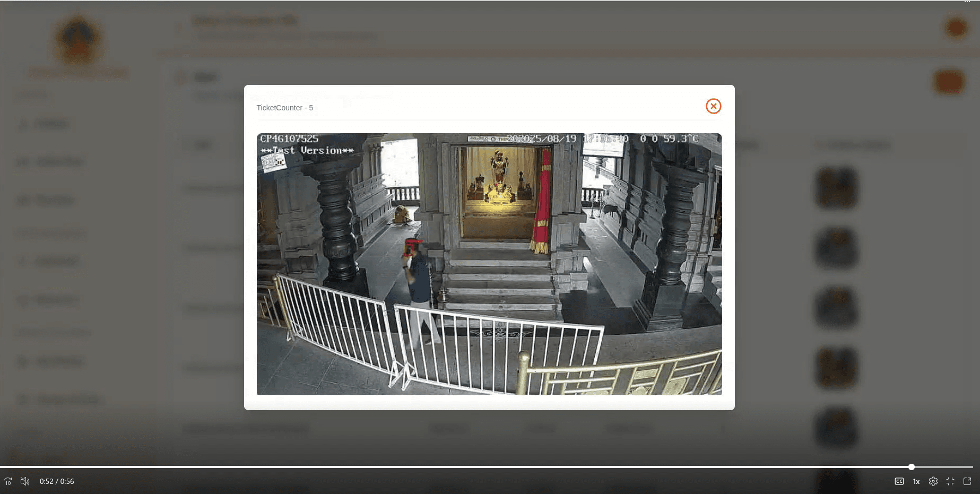Click the topmost blurred thumbnail in the right column
The width and height of the screenshot is (980, 494).
coord(837,187)
